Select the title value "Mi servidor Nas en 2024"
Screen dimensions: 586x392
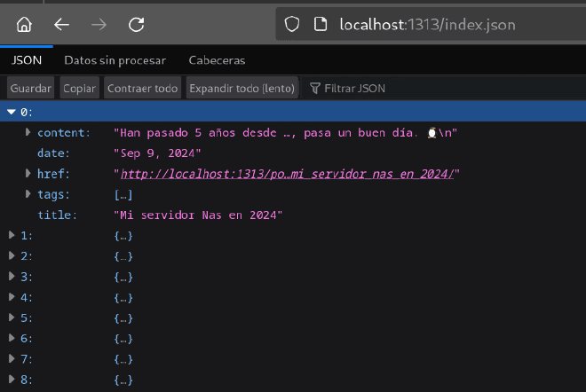(x=198, y=215)
